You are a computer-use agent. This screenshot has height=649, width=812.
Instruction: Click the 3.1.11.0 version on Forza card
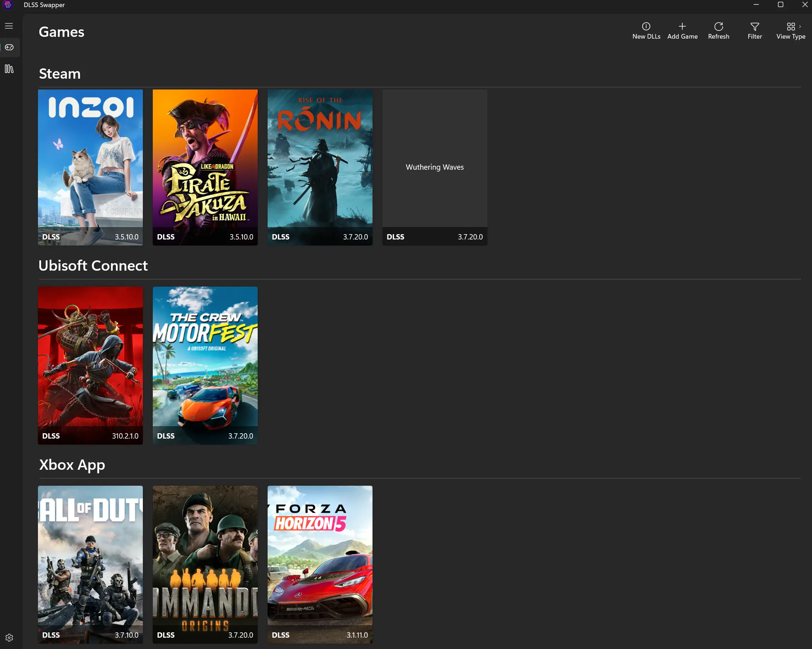[x=357, y=635]
